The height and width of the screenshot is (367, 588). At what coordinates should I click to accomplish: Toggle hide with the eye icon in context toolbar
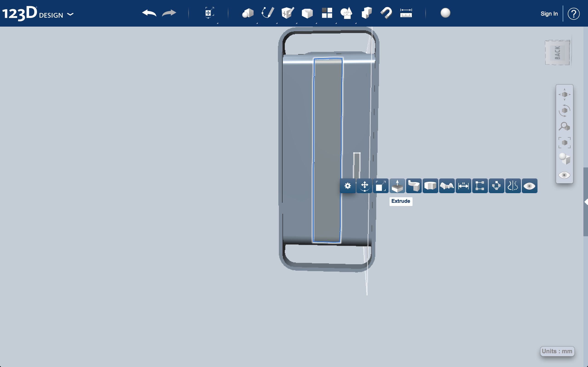click(529, 186)
